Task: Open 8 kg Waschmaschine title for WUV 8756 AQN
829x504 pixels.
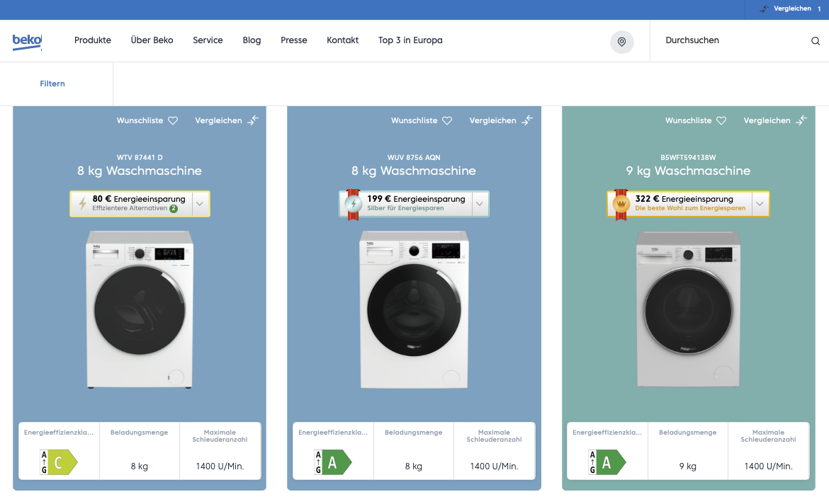Action: click(414, 171)
